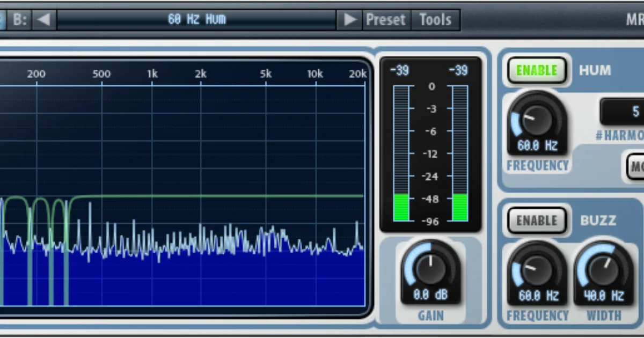This screenshot has height=338, width=644.
Task: Click the Gain knob at 0.0 dB
Action: 430,267
